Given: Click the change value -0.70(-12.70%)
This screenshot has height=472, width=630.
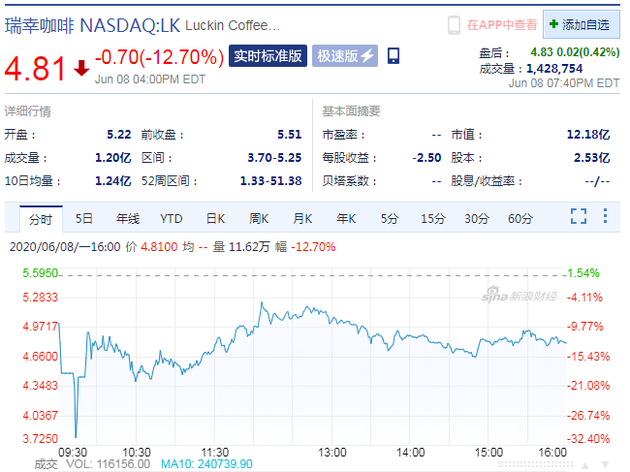Looking at the screenshot, I should pyautogui.click(x=159, y=57).
